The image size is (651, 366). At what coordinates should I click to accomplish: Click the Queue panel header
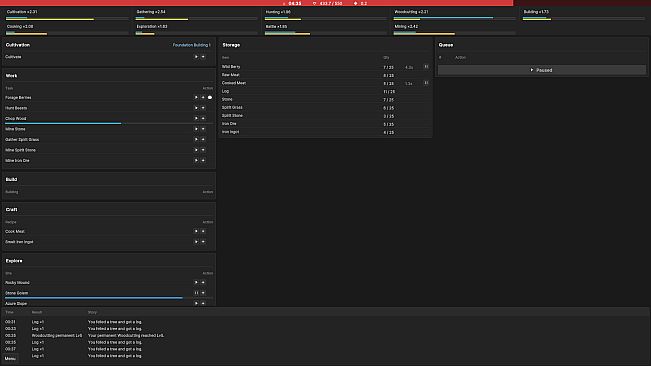point(446,45)
